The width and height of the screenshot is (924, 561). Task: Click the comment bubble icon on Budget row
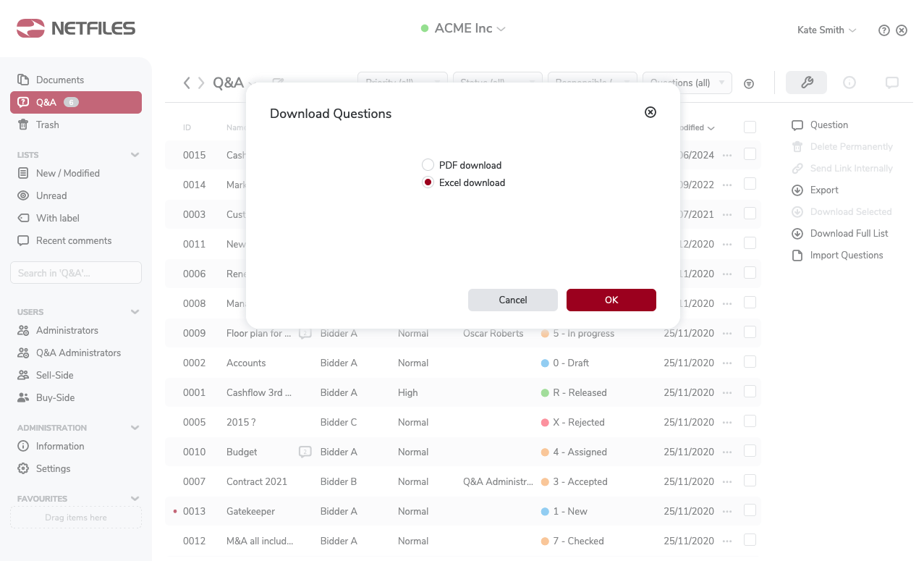pos(305,452)
